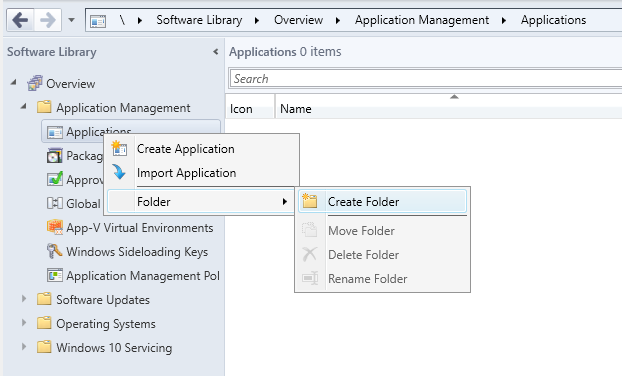Open Applications breadcrumb
622x376 pixels.
[x=553, y=20]
